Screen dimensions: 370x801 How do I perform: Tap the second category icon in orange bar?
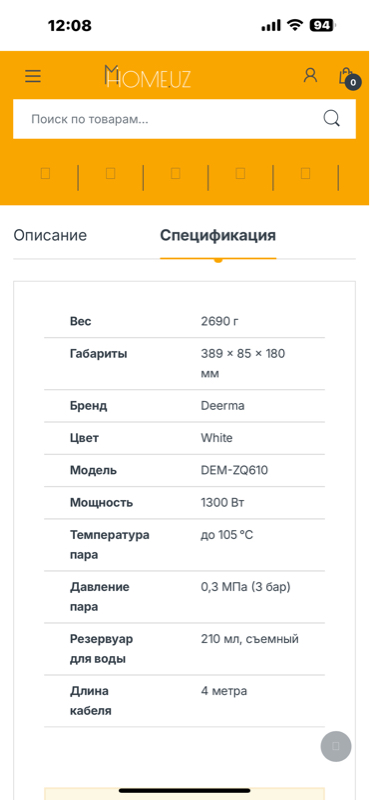pyautogui.click(x=110, y=174)
